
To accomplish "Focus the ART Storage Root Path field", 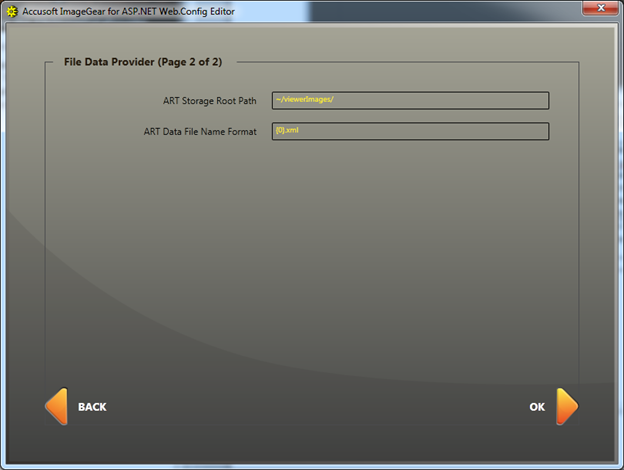I will point(410,101).
